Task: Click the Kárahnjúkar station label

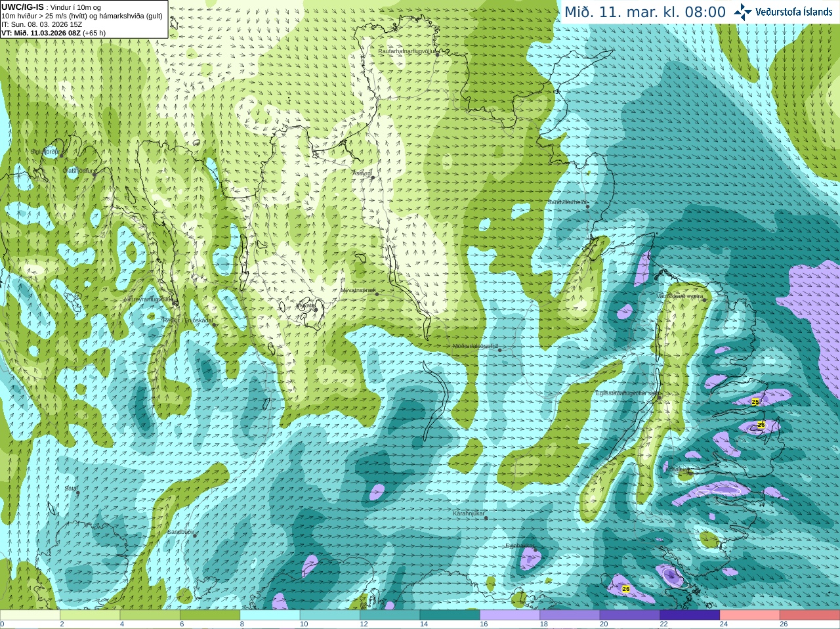Action: click(x=469, y=513)
